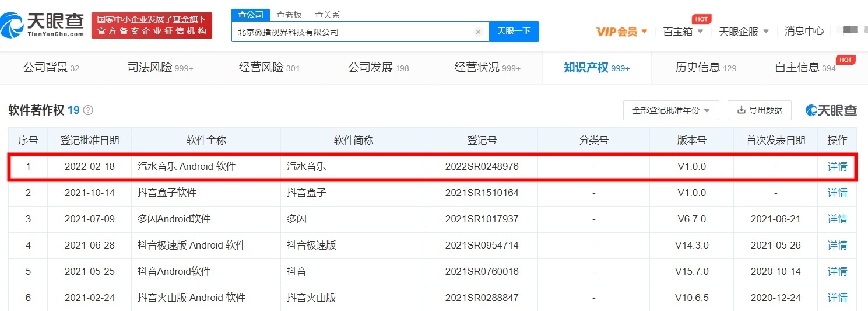Click the 导出数据 export button
Image resolution: width=868 pixels, height=311 pixels.
(x=760, y=110)
